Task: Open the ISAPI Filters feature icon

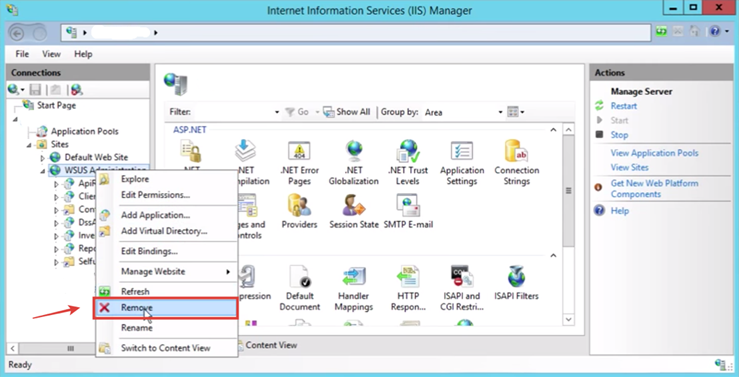Action: click(x=516, y=277)
